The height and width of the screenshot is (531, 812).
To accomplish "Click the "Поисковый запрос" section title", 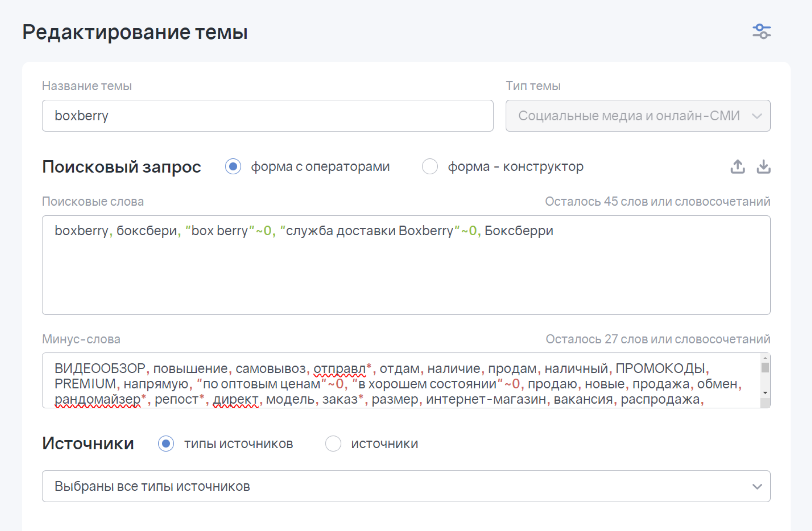I will click(x=122, y=167).
